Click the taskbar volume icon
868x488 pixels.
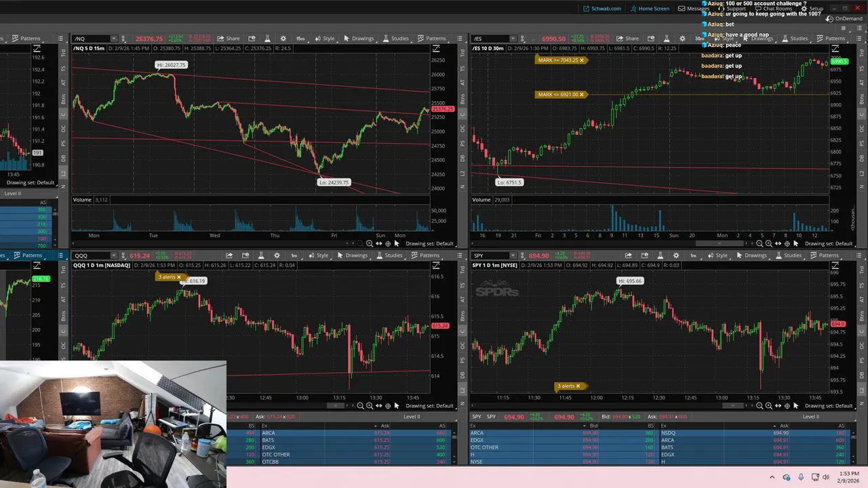pyautogui.click(x=825, y=477)
